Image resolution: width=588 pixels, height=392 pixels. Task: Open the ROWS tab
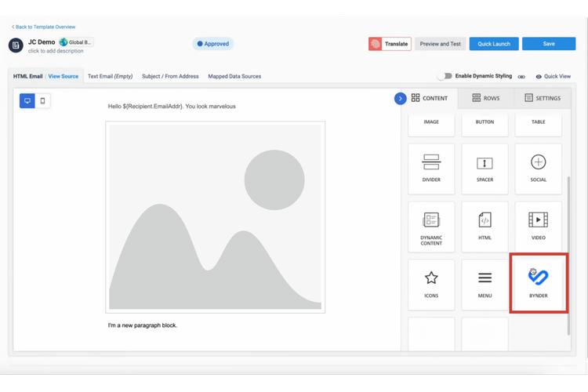485,98
